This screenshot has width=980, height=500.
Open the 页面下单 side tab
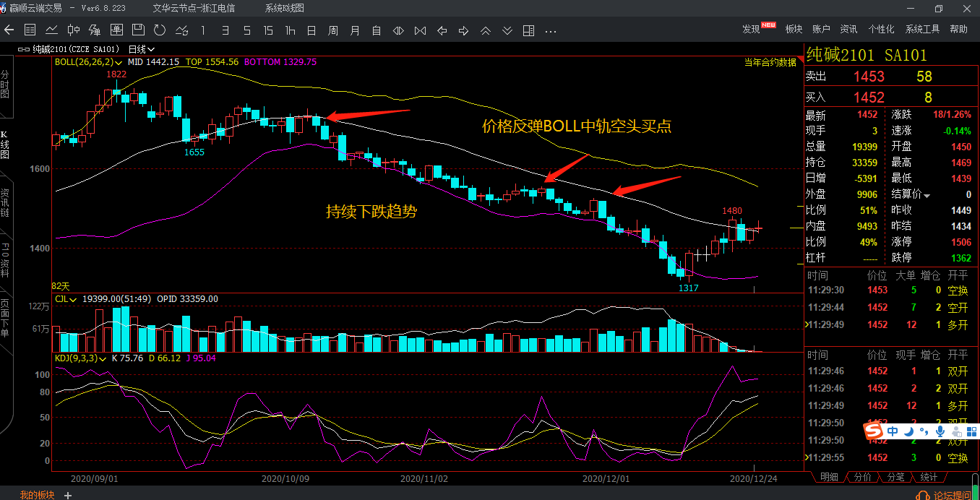(5, 319)
